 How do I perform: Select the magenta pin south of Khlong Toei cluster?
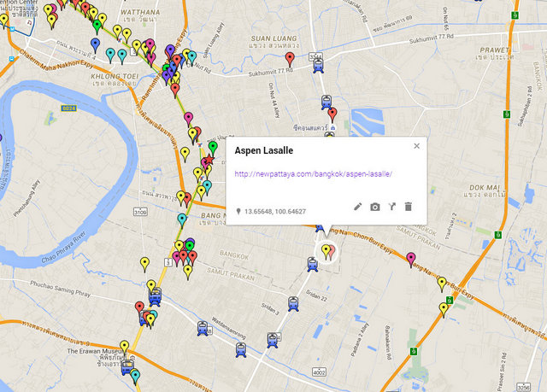point(188,120)
